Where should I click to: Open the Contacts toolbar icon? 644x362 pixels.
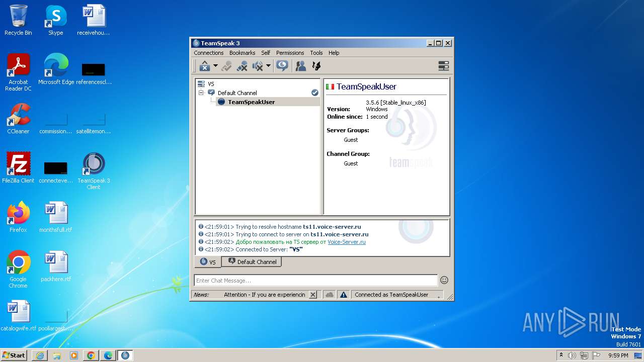point(301,66)
